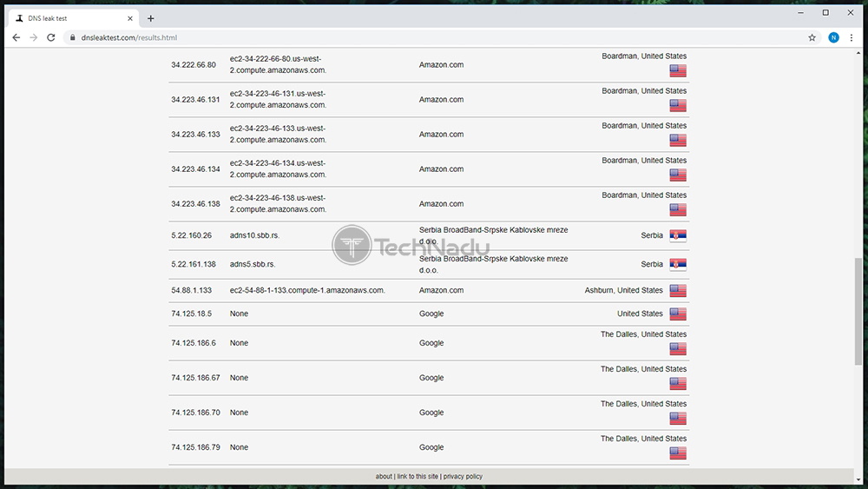Close the DNS leak test tab

coord(130,18)
